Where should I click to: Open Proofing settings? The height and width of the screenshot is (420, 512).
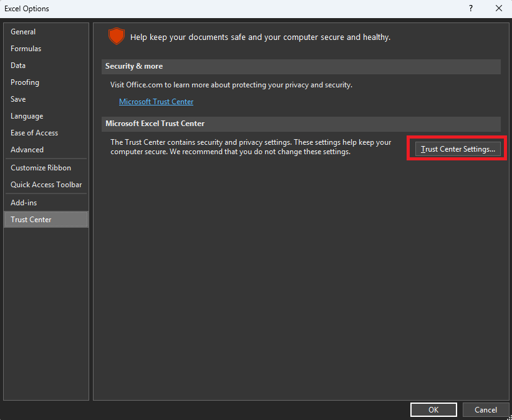click(x=25, y=82)
